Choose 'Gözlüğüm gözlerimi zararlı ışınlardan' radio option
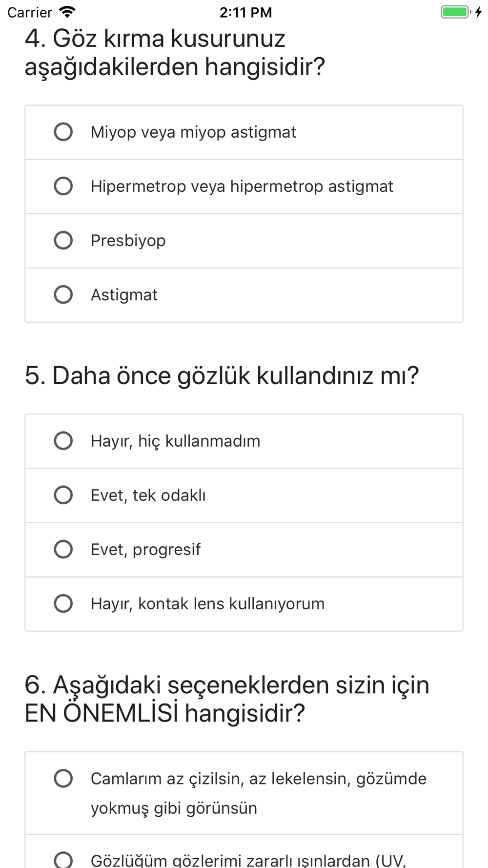The height and width of the screenshot is (868, 488). pyautogui.click(x=63, y=860)
